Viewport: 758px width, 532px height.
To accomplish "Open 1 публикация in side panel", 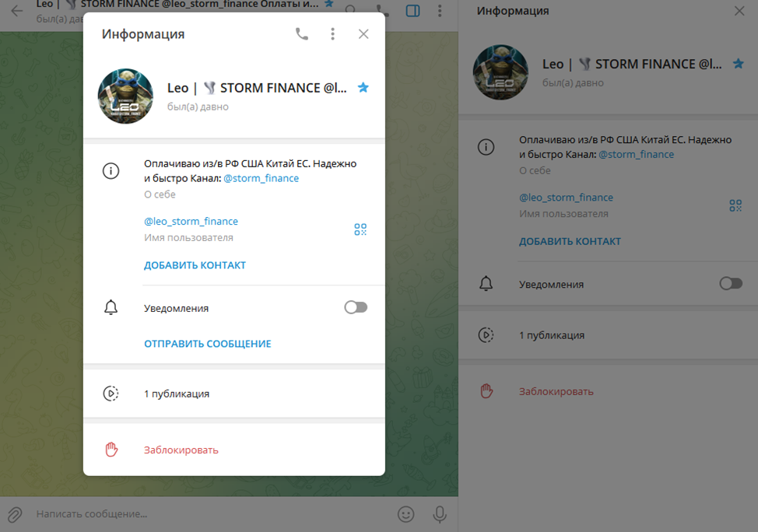I will [608, 335].
